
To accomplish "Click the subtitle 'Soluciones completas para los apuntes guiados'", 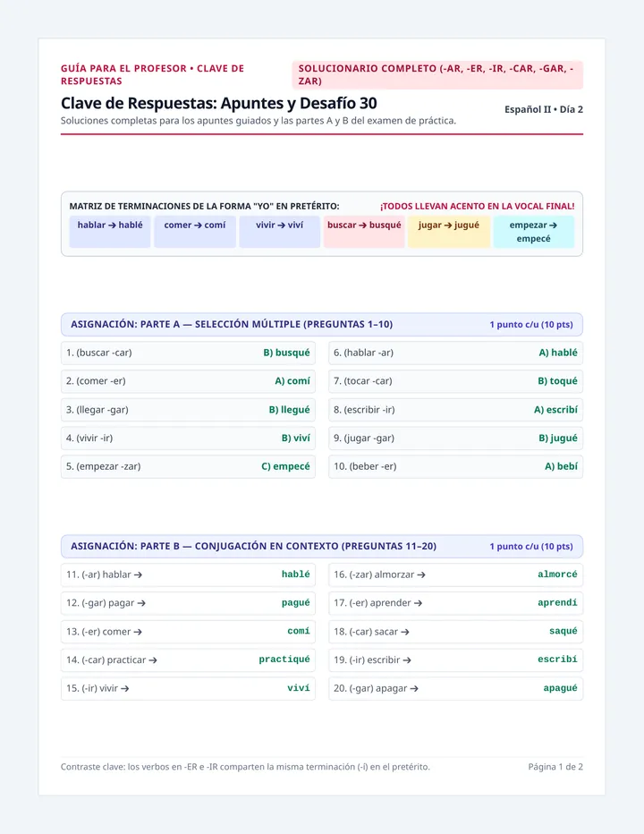I will point(258,121).
